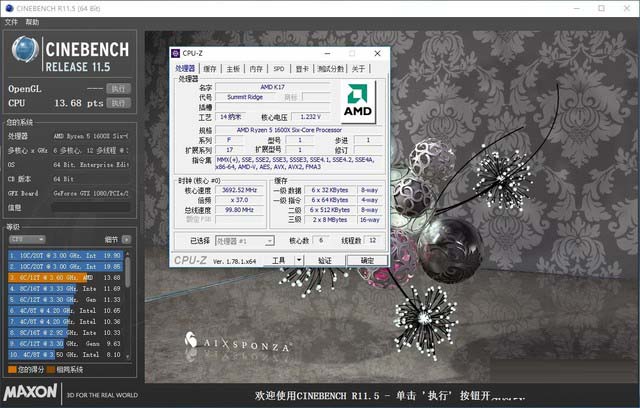Click the 6 x 512 KBytes L2 cache value
The height and width of the screenshot is (408, 640).
pos(330,210)
